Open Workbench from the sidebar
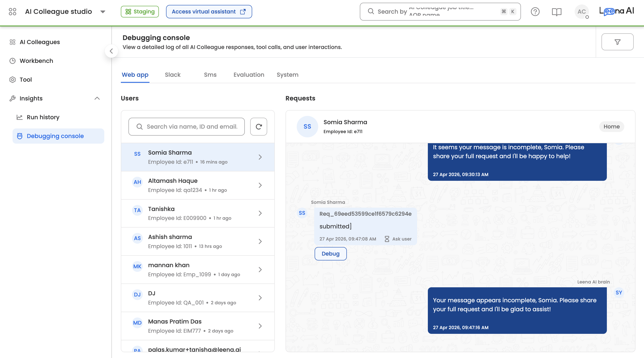 (36, 61)
